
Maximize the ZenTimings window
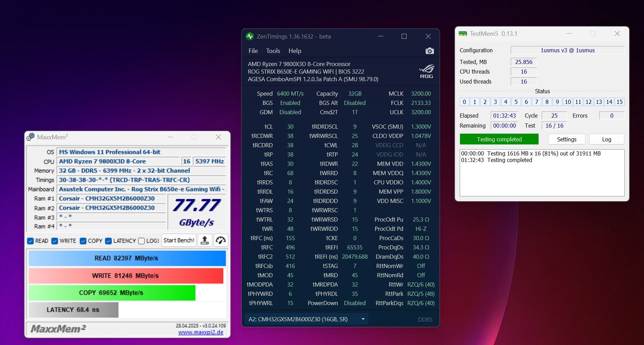pos(404,36)
